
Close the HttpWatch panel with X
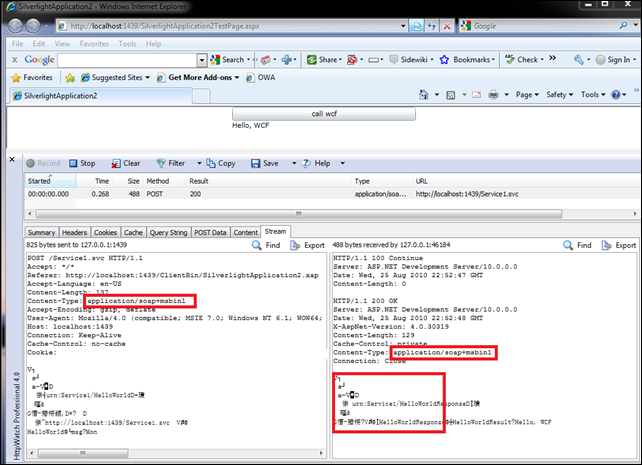[12, 159]
